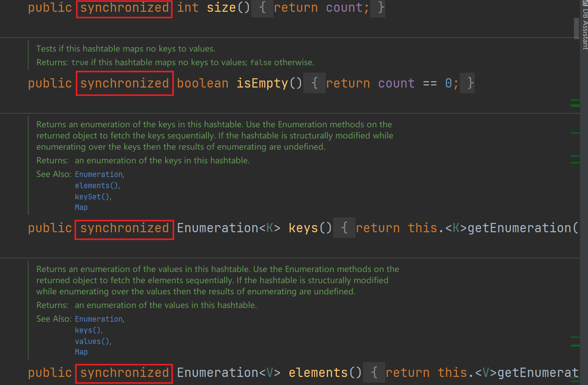Screen dimensions: 588x385
Task: Click the boolean return type
Action: pos(203,83)
